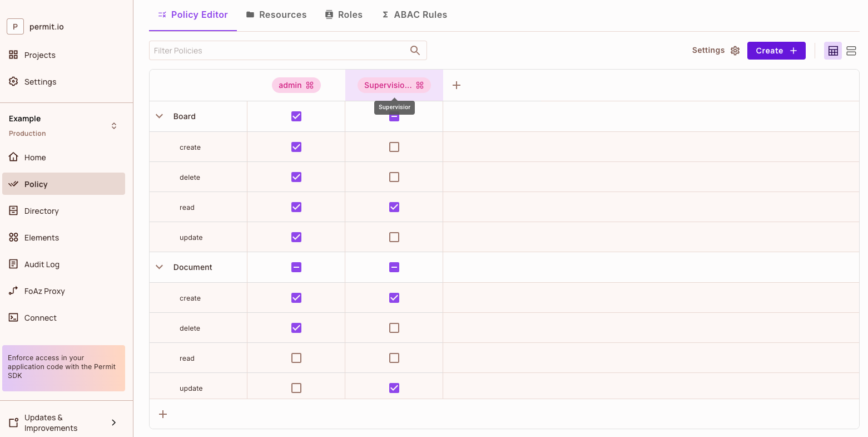Screen dimensions: 868x437
Task: Switch to list view using the stacked-rows icon
Action: (x=851, y=50)
